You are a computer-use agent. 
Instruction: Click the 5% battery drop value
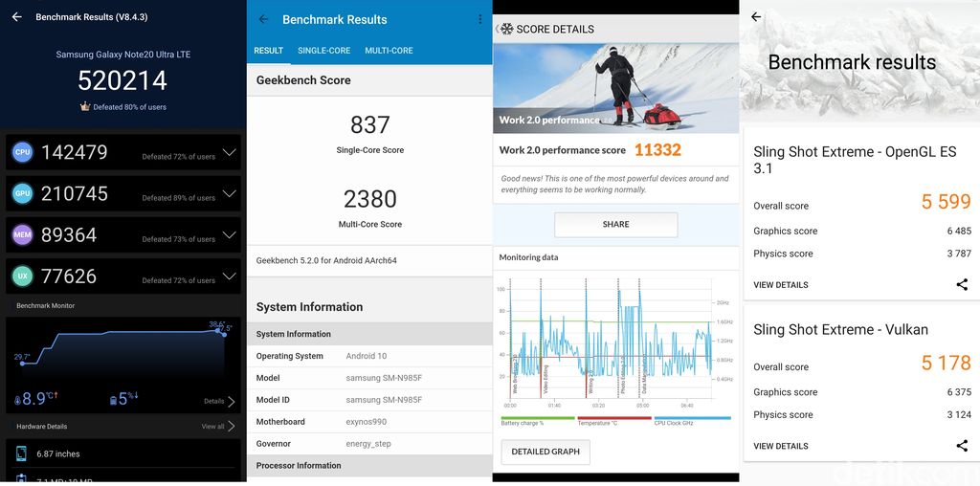128,399
